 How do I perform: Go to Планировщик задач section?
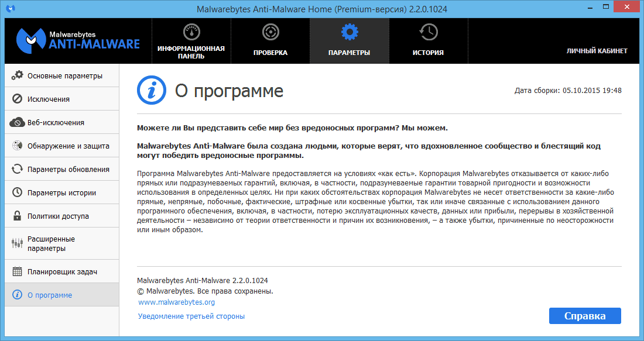(62, 271)
